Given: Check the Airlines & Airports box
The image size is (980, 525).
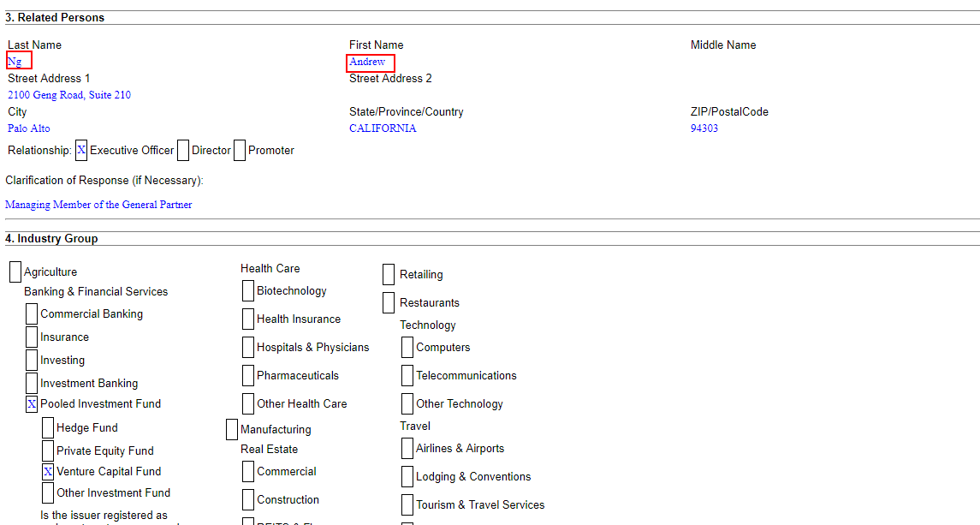Looking at the screenshot, I should coord(407,449).
